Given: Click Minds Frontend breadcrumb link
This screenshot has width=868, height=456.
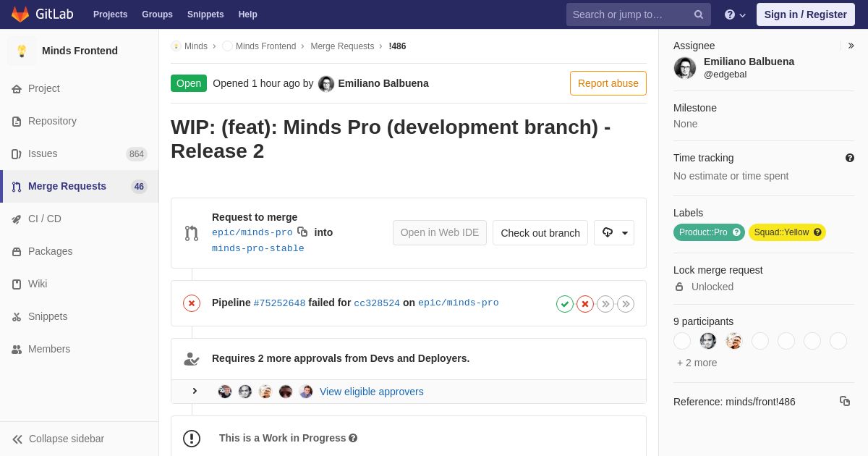Looking at the screenshot, I should (265, 46).
